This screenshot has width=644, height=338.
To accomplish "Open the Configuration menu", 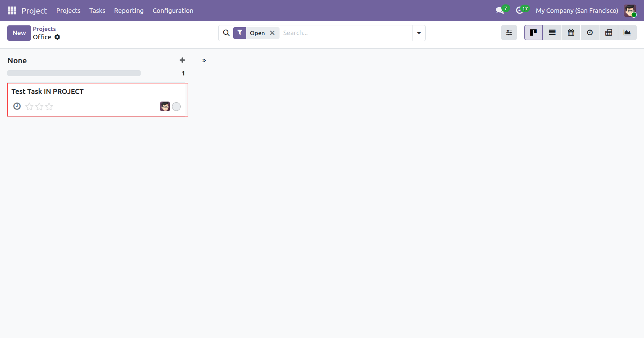I will [173, 10].
